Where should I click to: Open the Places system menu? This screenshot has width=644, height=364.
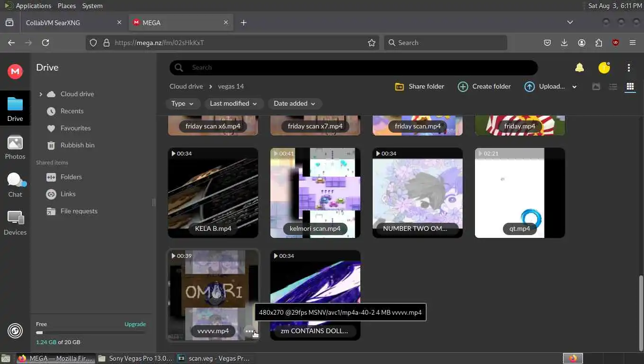tap(67, 6)
